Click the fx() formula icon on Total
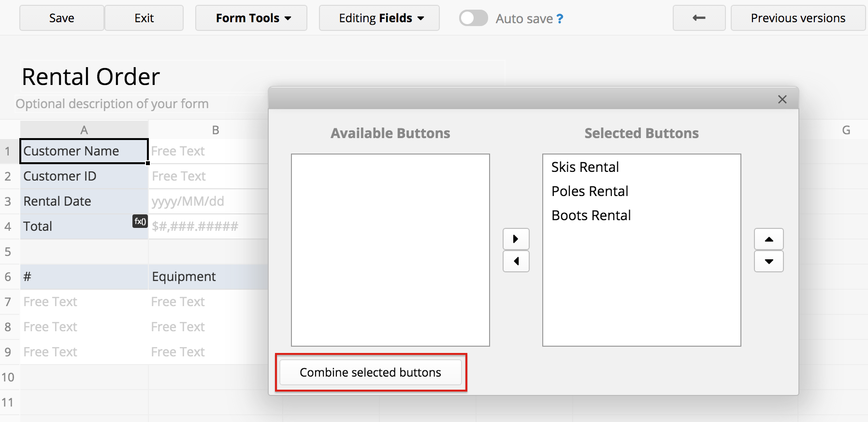Viewport: 868px width, 422px height. coord(140,221)
